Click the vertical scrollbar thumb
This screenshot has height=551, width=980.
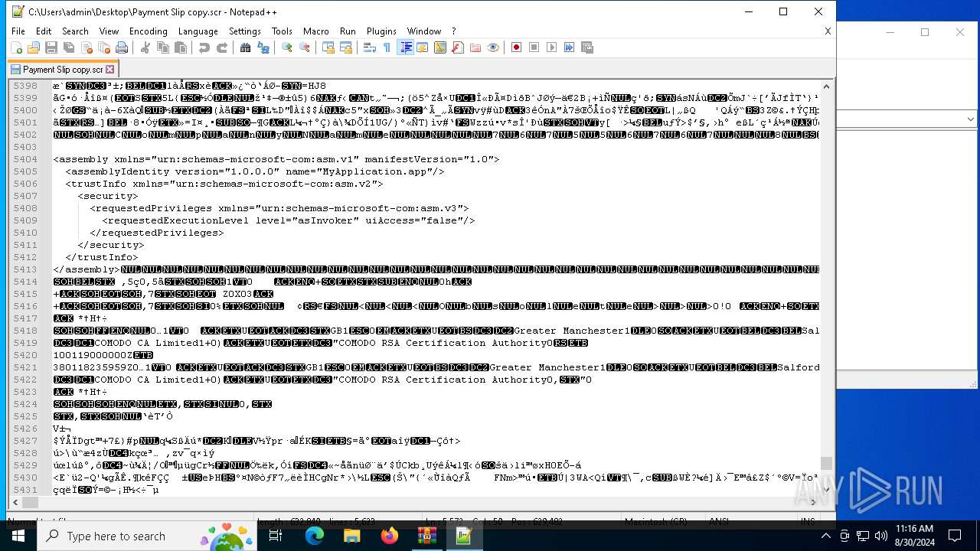[826, 464]
